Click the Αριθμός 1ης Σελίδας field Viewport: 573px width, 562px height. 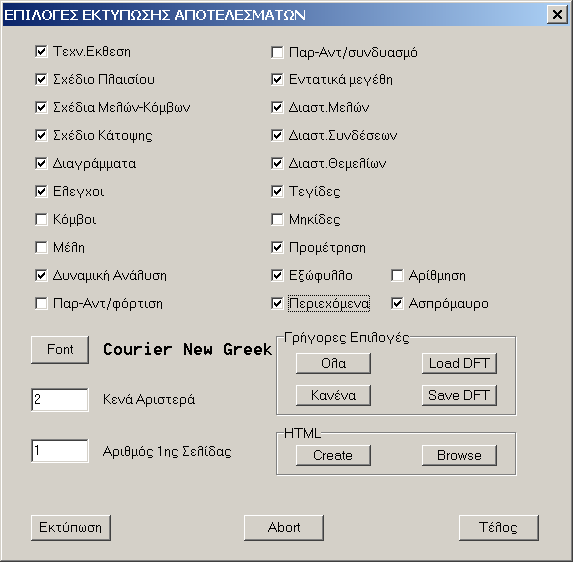tap(60, 451)
